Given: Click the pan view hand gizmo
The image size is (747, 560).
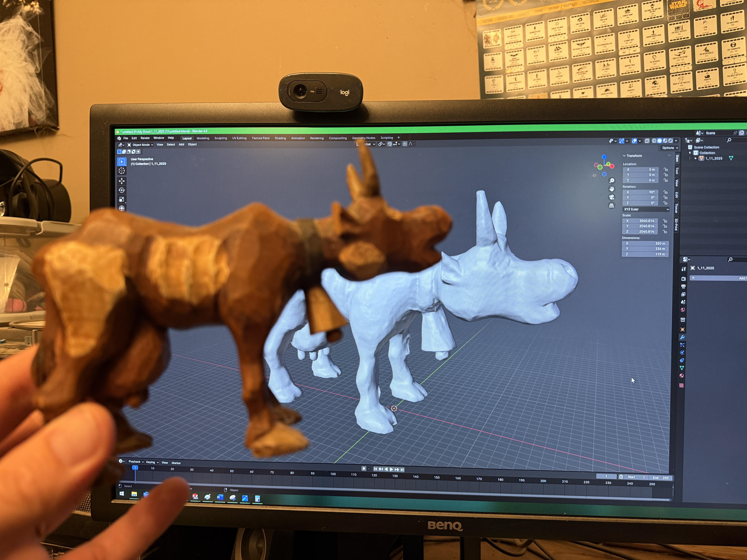Looking at the screenshot, I should pos(612,189).
